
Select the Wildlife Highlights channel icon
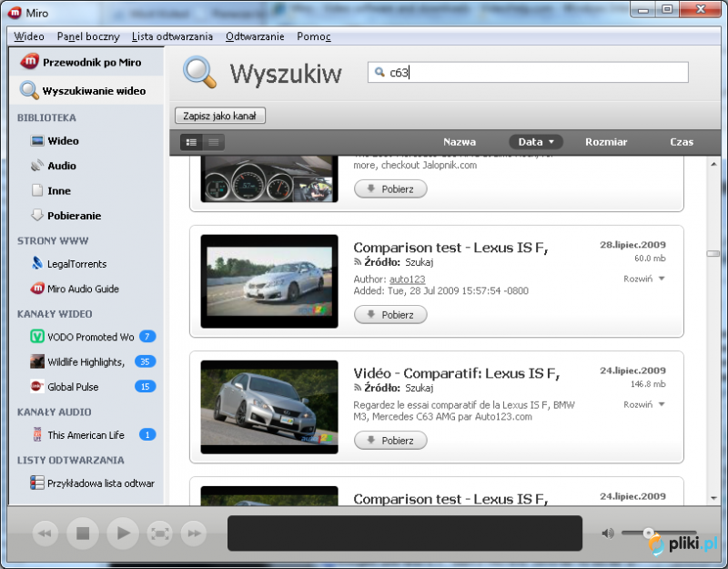pyautogui.click(x=37, y=361)
